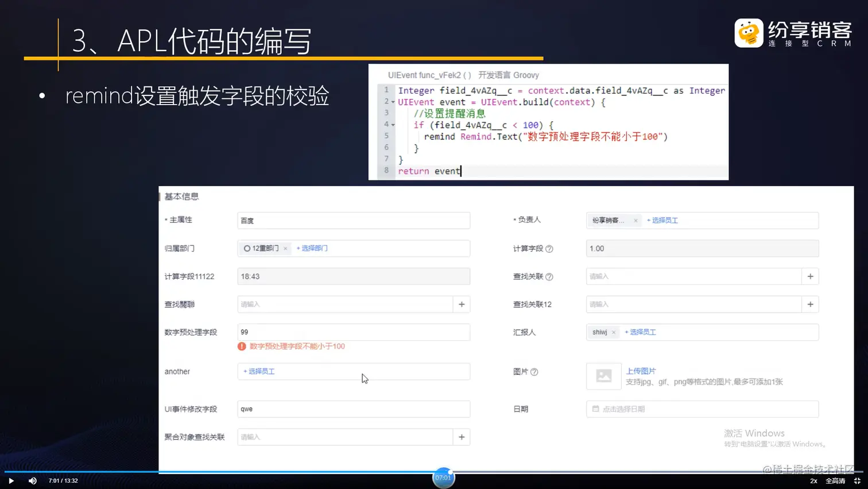Open the 查找關聯 lookup plus button
868x489 pixels.
(462, 305)
